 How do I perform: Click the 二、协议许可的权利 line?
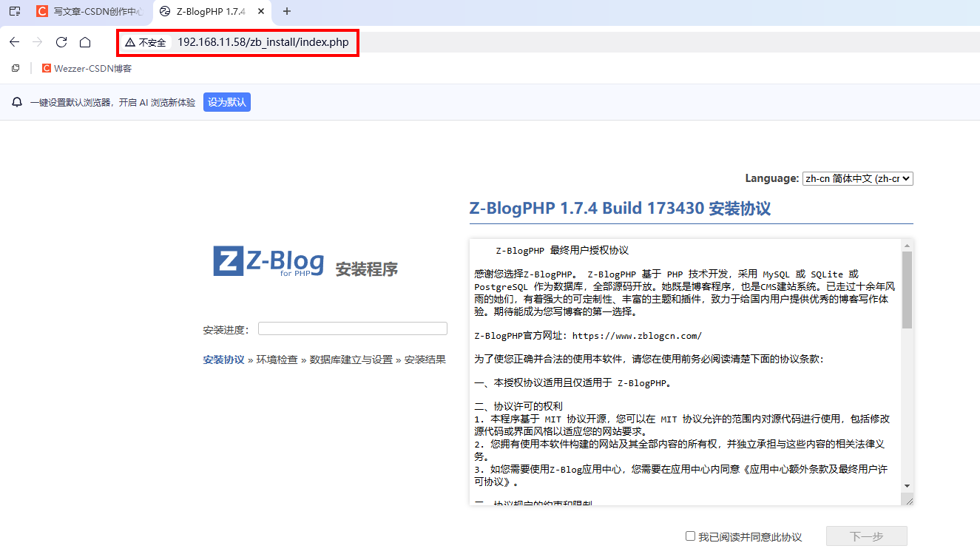[518, 406]
